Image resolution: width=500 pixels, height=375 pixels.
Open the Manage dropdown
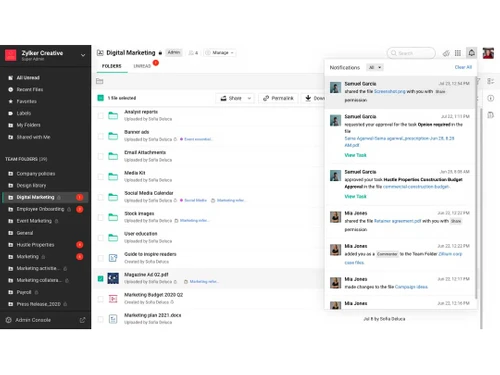(x=220, y=53)
